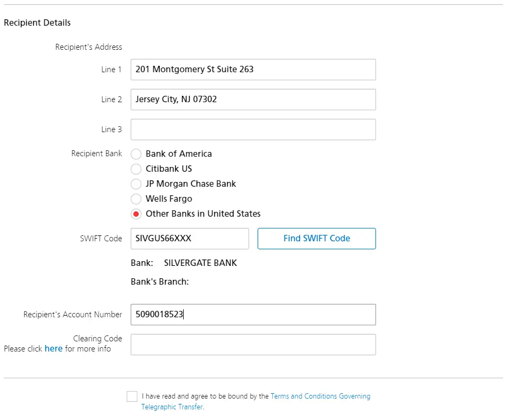
Task: Click the Wells Fargo label text
Action: (169, 198)
